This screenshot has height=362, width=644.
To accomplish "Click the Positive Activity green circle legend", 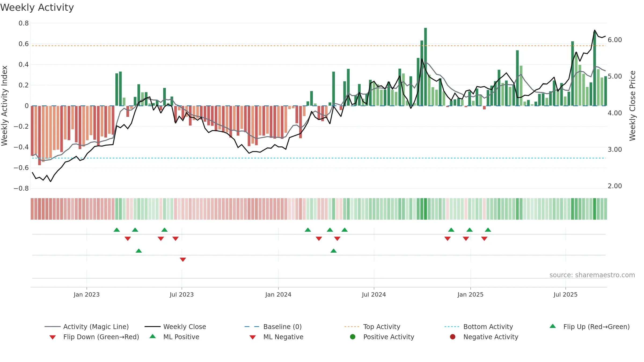I will point(353,337).
